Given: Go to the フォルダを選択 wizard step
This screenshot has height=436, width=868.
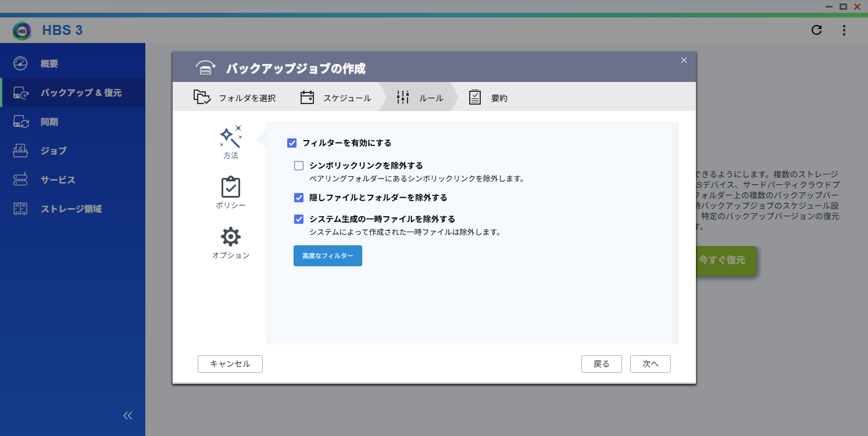Looking at the screenshot, I should (x=235, y=98).
